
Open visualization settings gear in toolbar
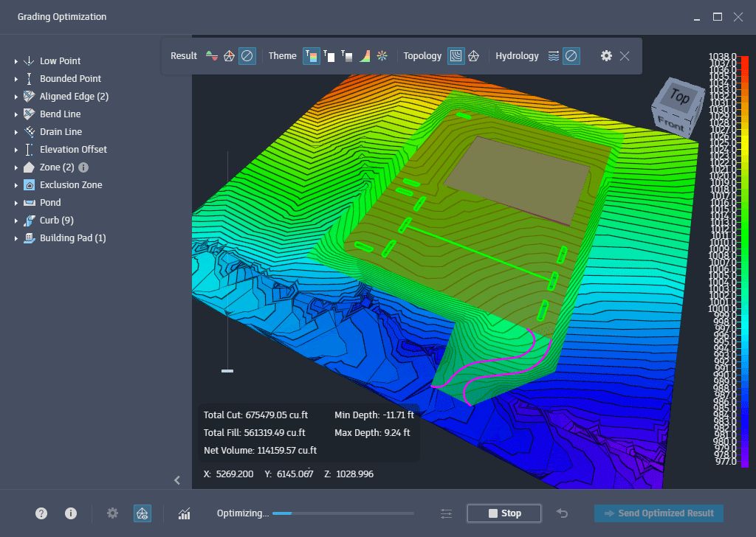(606, 56)
